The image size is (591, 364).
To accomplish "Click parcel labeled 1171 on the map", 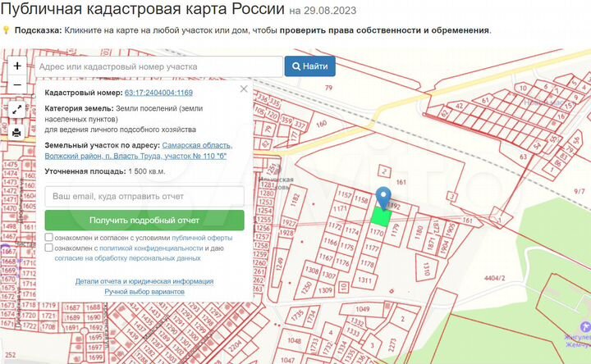I will point(340,208).
